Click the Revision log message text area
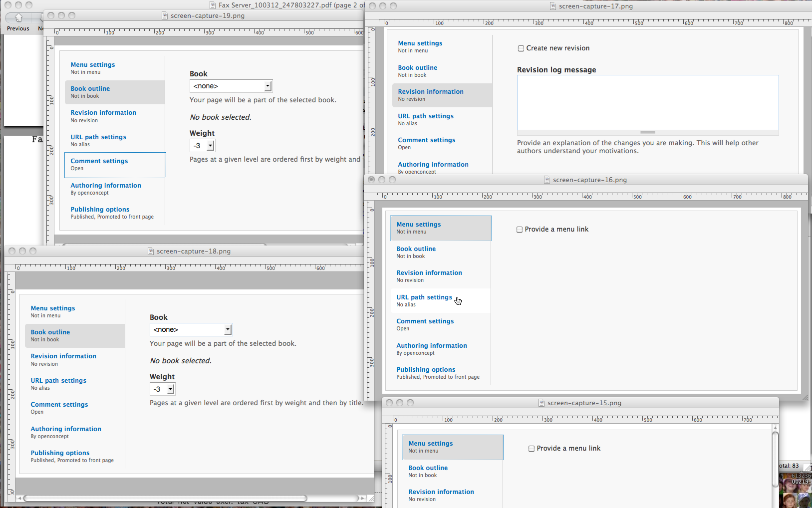This screenshot has height=508, width=812. (648, 102)
